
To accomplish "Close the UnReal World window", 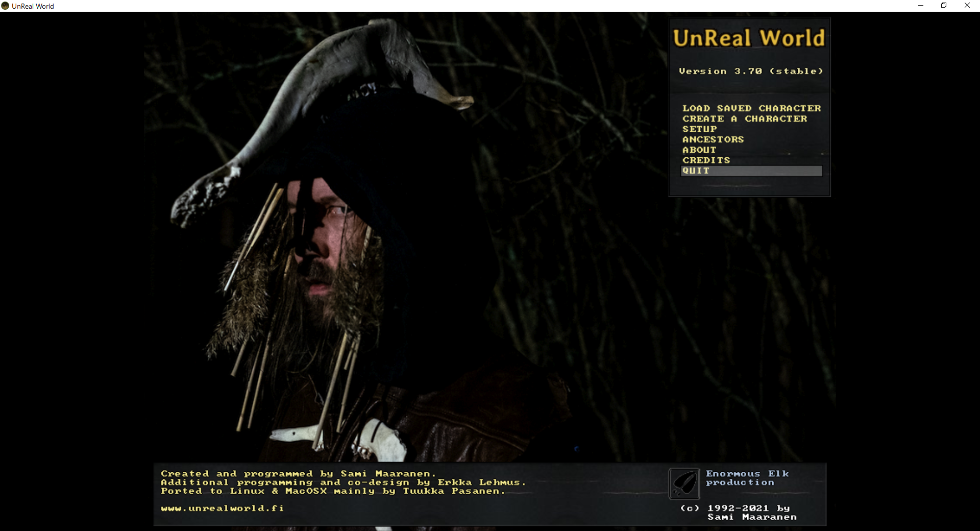I will point(967,6).
